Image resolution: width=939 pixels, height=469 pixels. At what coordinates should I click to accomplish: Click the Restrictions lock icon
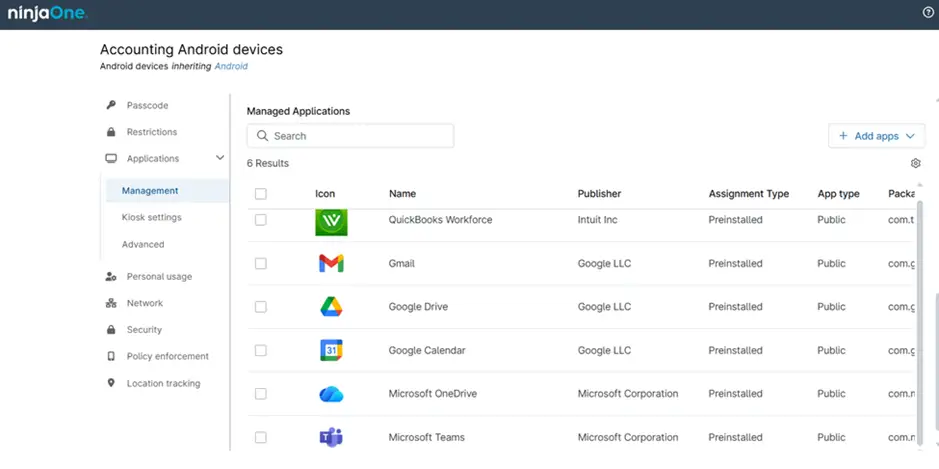[x=111, y=132]
